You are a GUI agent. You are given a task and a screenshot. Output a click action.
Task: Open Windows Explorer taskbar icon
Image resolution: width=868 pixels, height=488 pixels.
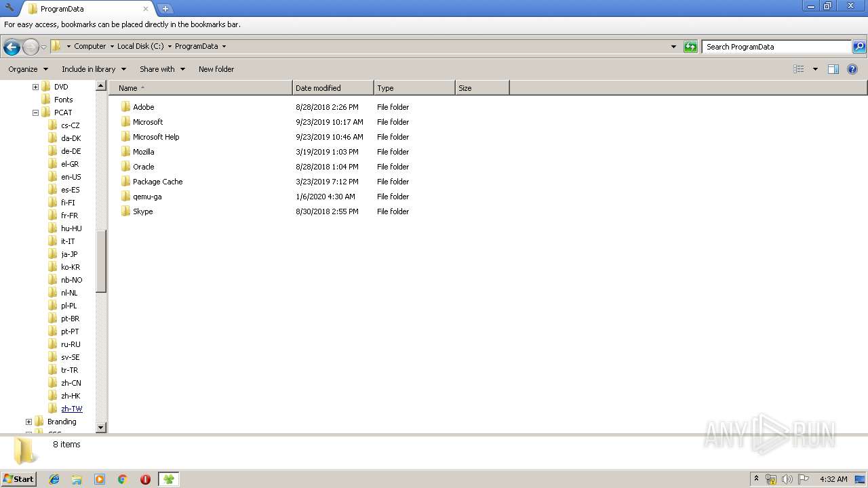[x=77, y=479]
